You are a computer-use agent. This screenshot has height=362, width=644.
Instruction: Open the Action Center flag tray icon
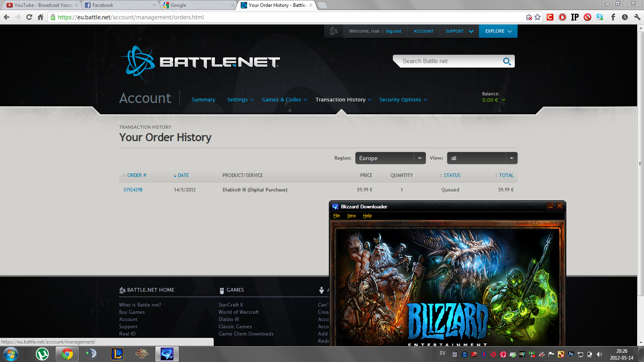[551, 354]
